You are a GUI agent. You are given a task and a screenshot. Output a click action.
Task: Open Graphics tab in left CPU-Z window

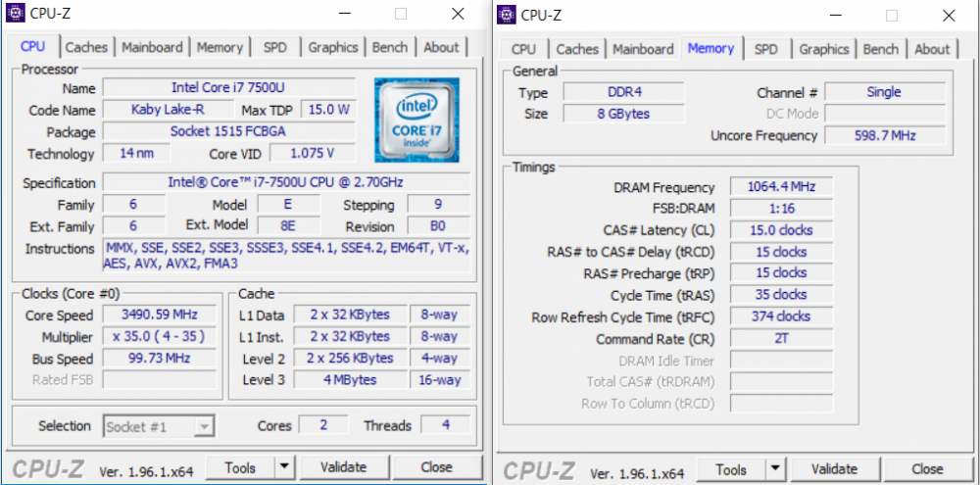(333, 47)
